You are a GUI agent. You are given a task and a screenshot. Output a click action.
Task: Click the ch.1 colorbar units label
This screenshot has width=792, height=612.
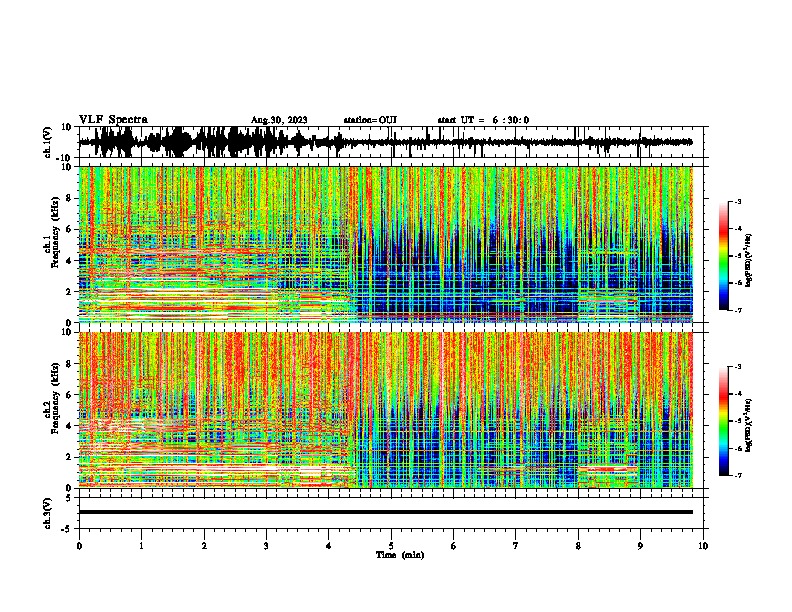point(749,260)
